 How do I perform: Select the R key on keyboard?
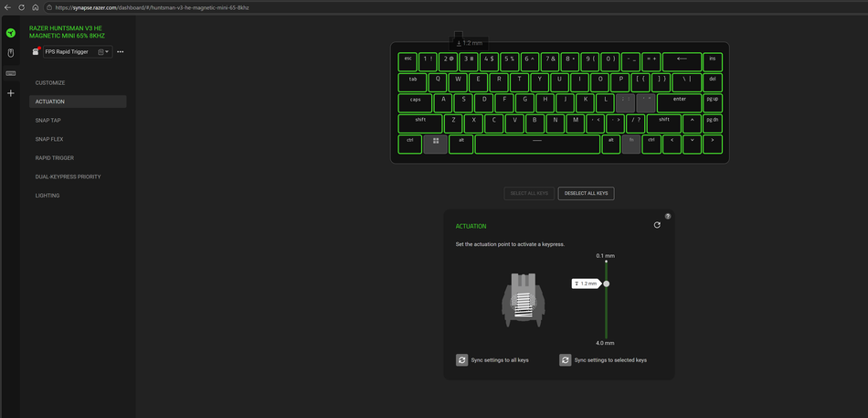pyautogui.click(x=499, y=82)
